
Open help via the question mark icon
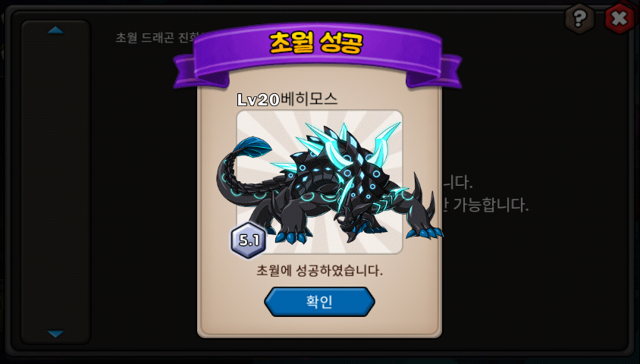[579, 18]
